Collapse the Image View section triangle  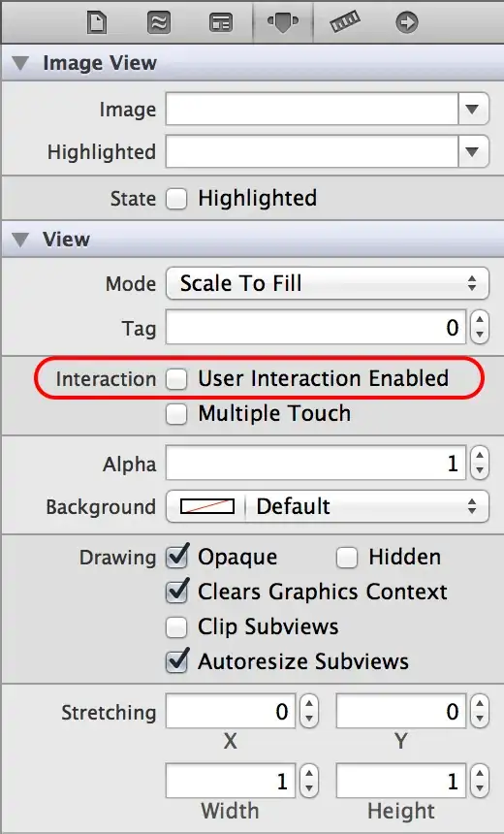(x=20, y=63)
